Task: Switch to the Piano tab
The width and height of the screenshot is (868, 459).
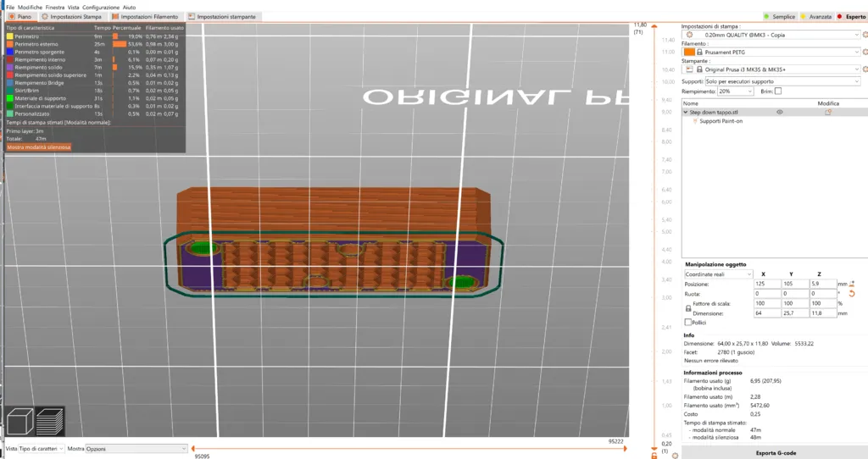Action: 20,17
